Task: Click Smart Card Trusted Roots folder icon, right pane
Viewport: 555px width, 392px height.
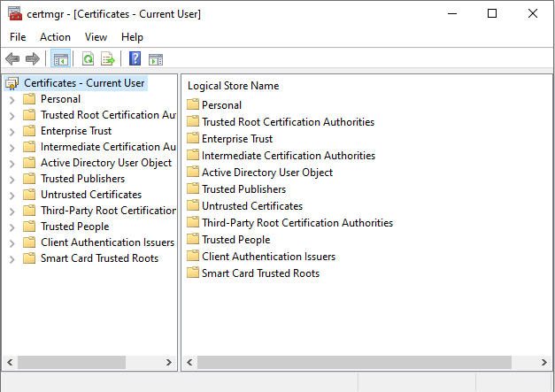Action: click(193, 273)
